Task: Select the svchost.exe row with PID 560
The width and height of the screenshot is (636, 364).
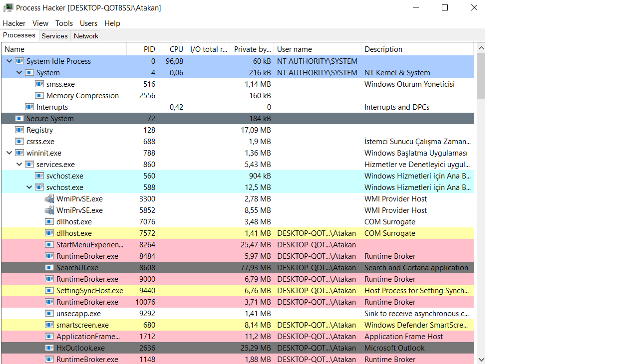Action: coord(237,176)
